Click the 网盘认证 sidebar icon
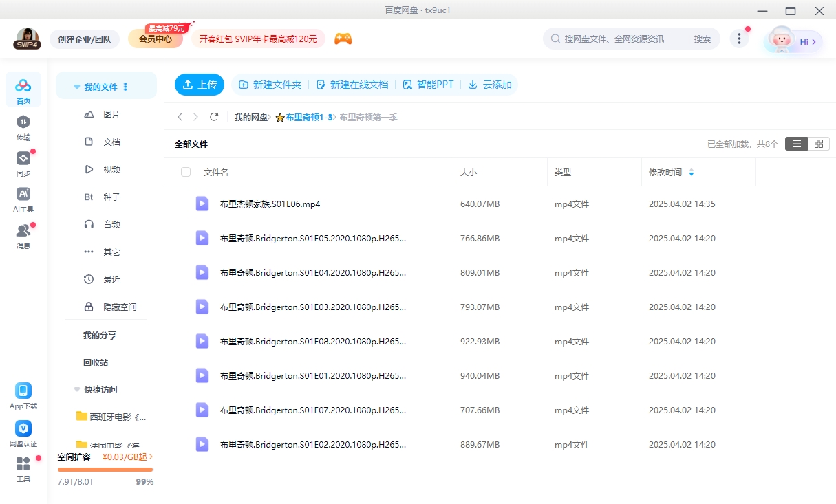The image size is (836, 504). [x=23, y=432]
